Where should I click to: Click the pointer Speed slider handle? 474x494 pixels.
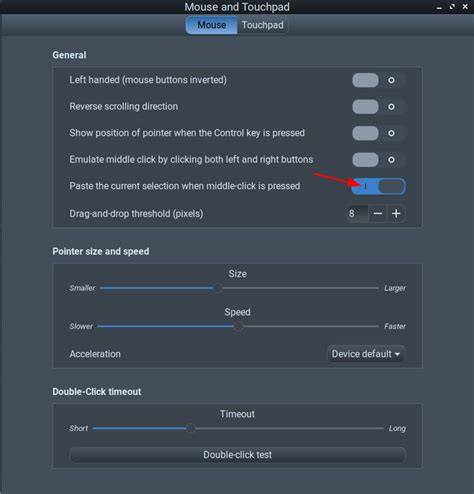tap(238, 326)
